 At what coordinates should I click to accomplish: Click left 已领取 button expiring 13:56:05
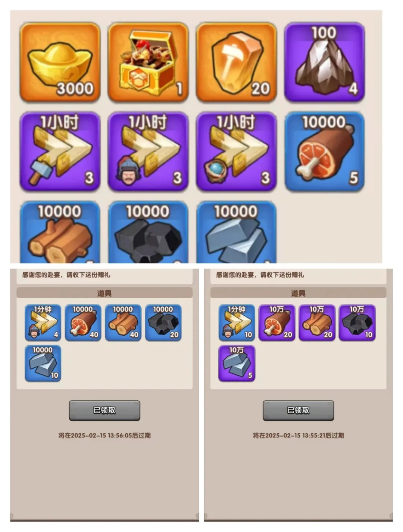tap(104, 411)
